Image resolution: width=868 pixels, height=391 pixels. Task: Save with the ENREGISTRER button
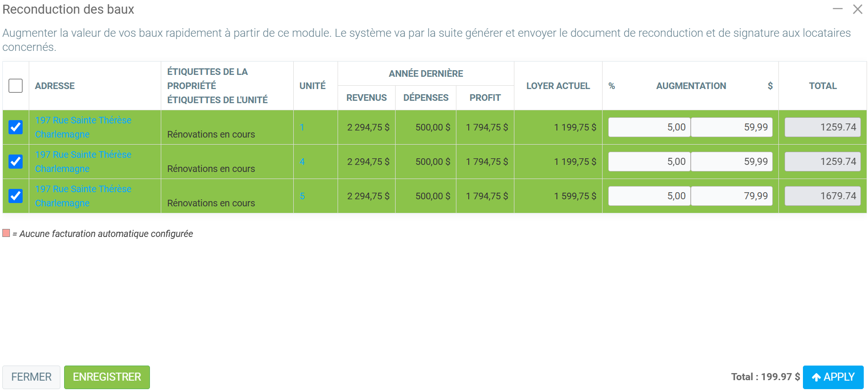click(107, 377)
